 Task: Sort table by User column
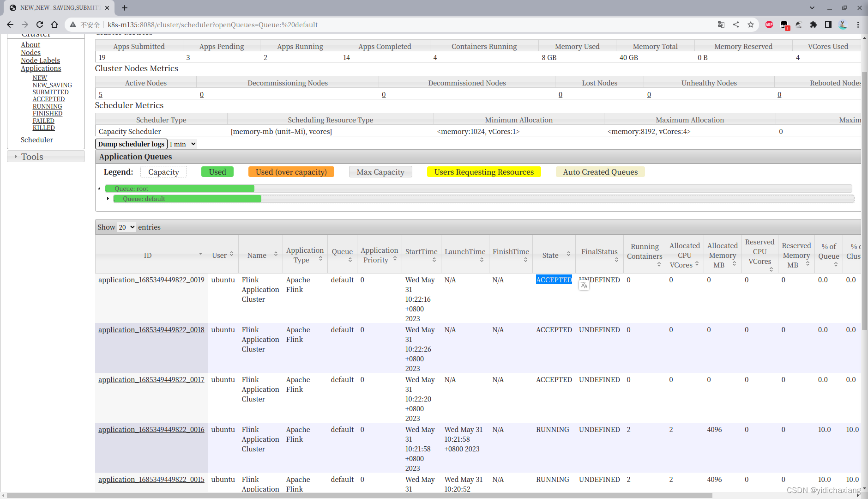[x=223, y=255]
